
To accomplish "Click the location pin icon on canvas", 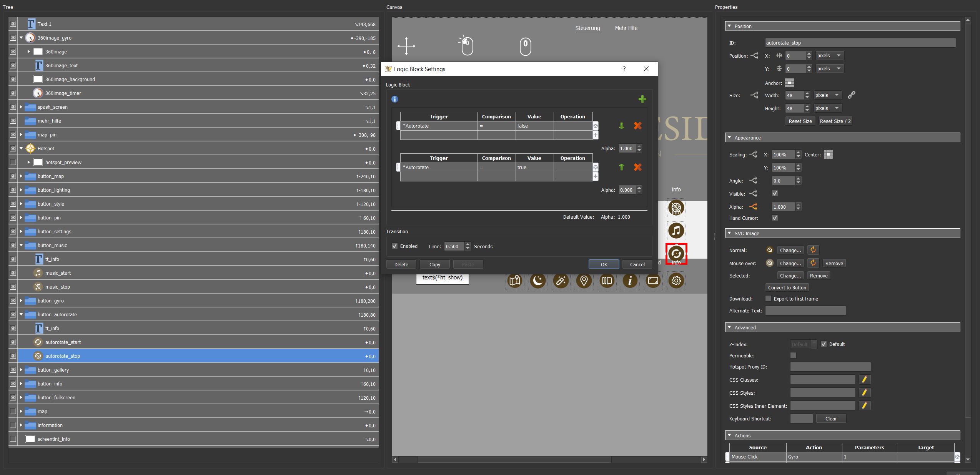I will pos(584,281).
